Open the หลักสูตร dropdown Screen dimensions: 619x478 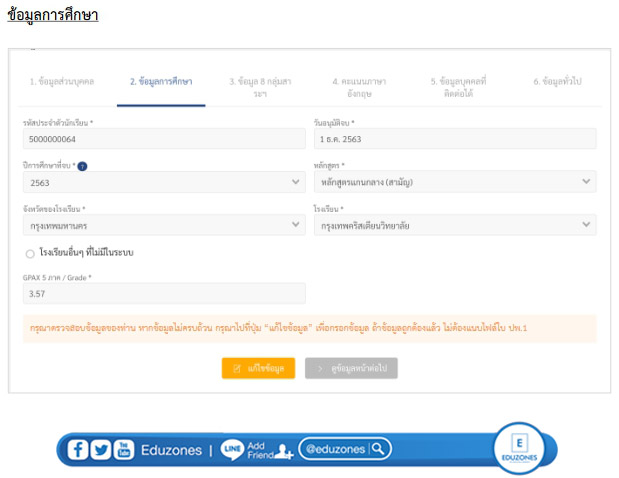point(455,182)
